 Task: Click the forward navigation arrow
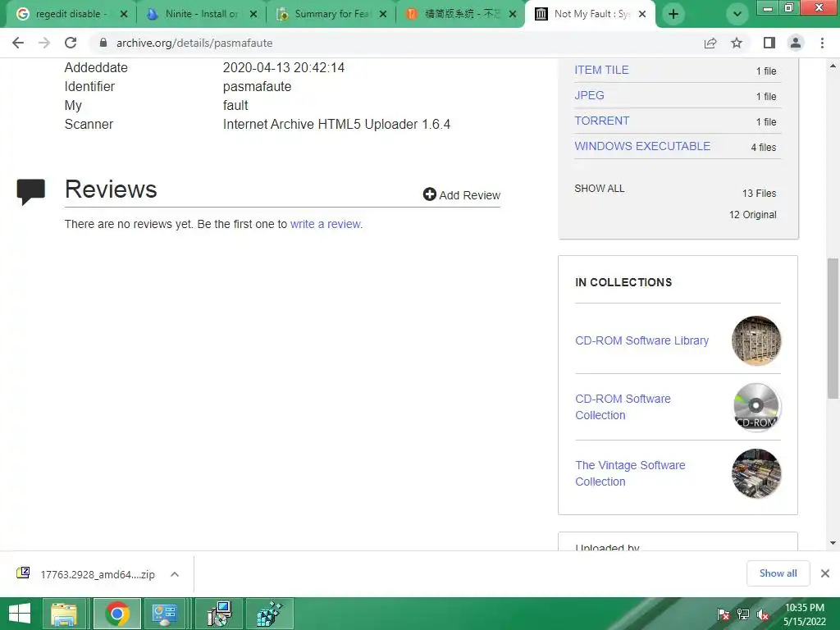pos(44,43)
